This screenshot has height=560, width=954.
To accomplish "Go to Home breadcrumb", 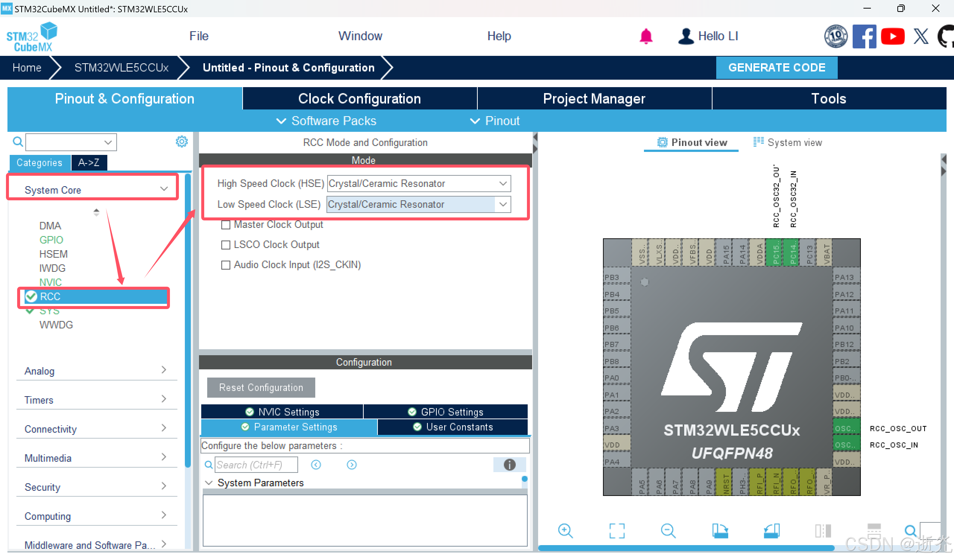I will [x=27, y=67].
